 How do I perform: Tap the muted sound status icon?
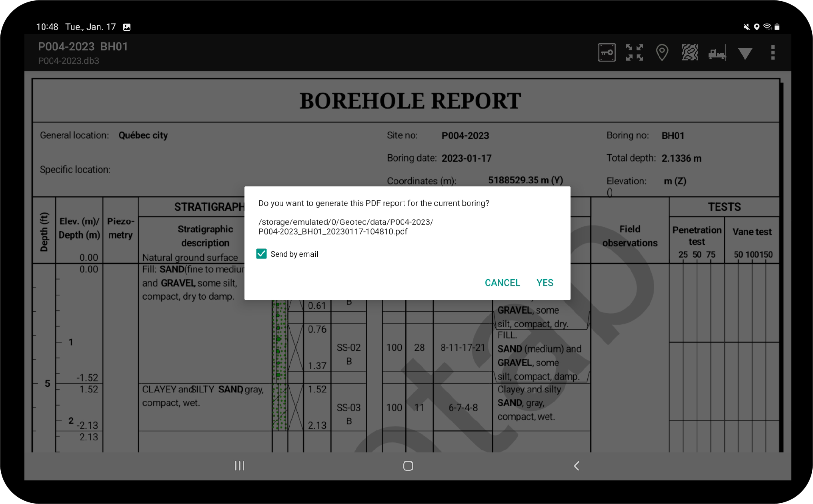(747, 27)
